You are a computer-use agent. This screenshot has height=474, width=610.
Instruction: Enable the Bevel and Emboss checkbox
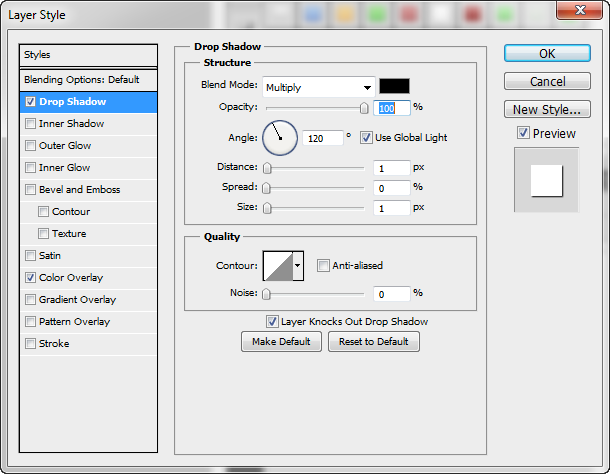pyautogui.click(x=30, y=190)
